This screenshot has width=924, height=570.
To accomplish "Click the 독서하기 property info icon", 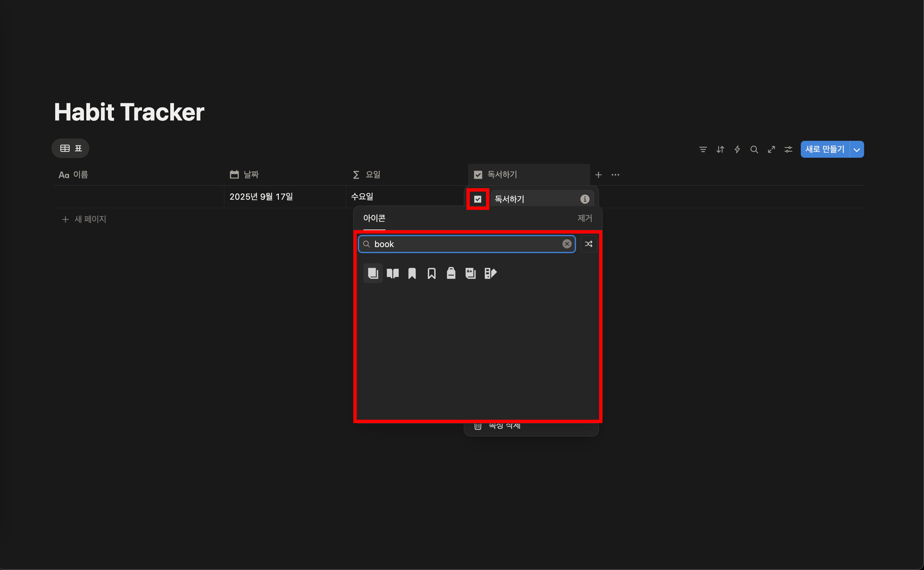I will (x=584, y=199).
